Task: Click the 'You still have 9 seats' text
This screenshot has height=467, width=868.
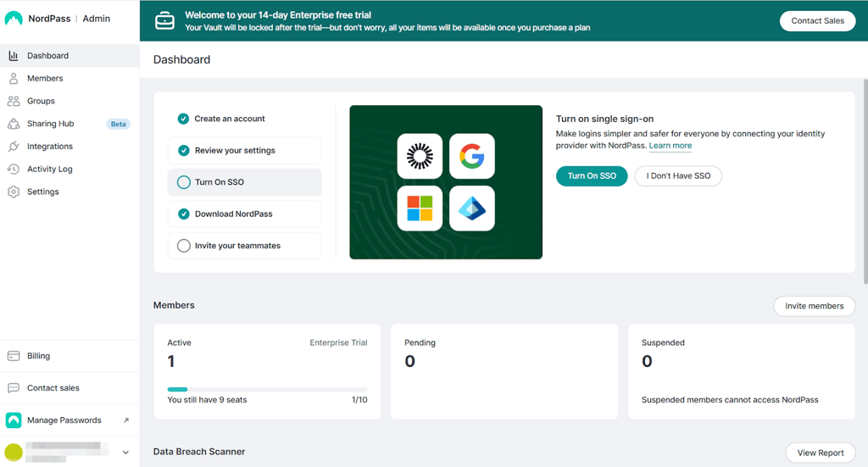Action: click(x=207, y=400)
